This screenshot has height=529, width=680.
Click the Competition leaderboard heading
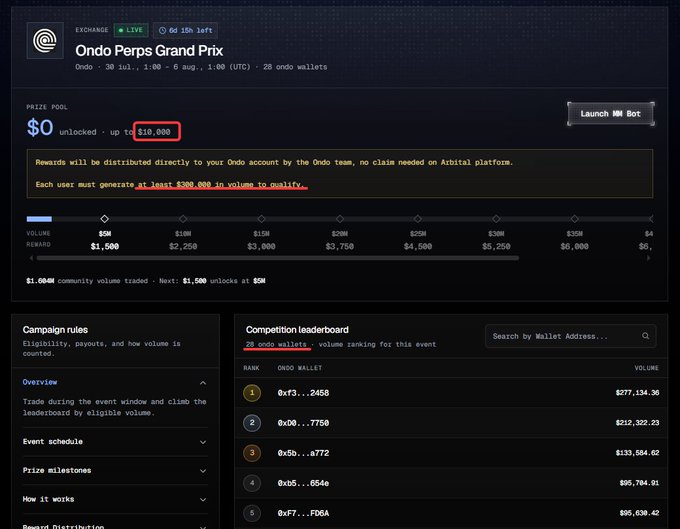pos(297,330)
